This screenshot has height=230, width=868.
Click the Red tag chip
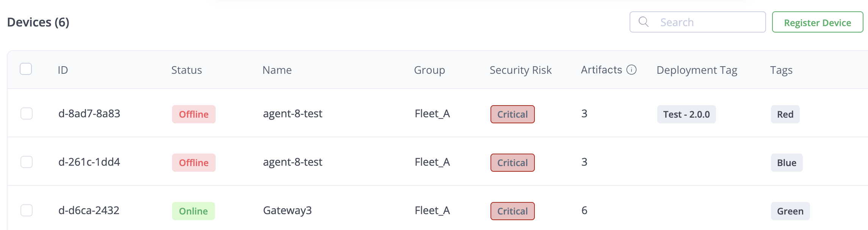(785, 114)
